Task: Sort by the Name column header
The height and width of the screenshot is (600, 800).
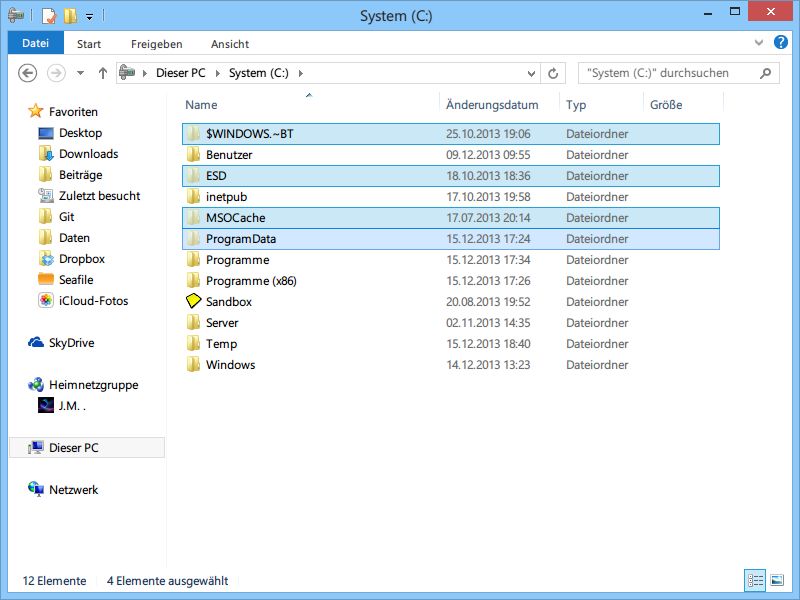Action: [201, 105]
